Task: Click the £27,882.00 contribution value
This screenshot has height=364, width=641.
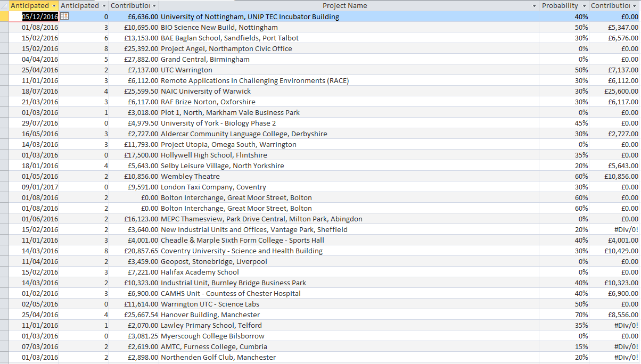Action: pyautogui.click(x=141, y=59)
